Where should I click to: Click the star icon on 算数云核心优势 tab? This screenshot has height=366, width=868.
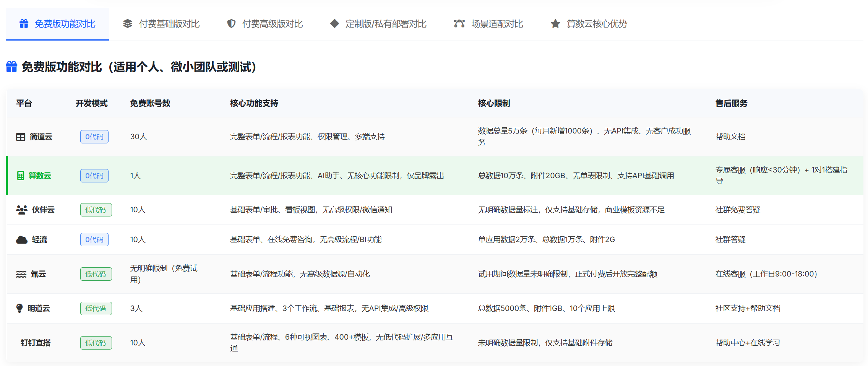555,24
